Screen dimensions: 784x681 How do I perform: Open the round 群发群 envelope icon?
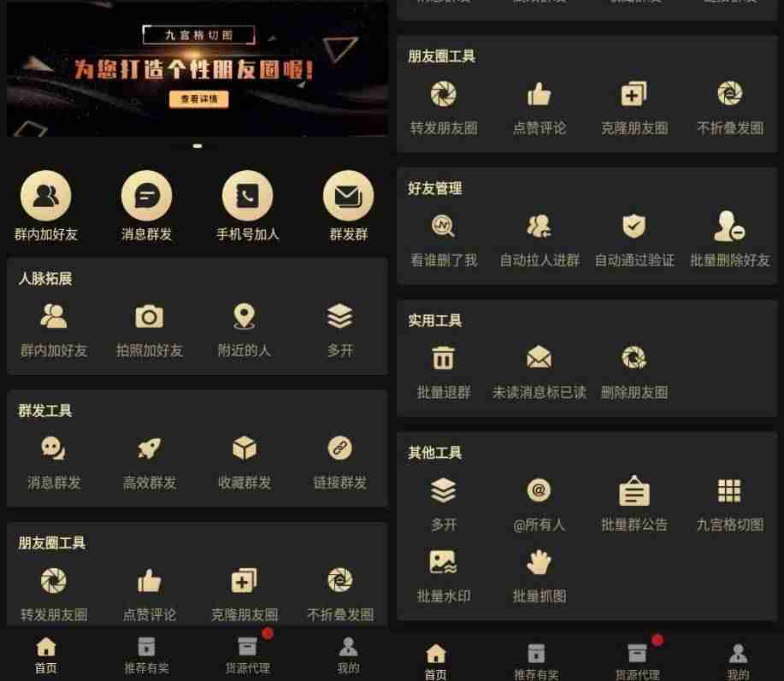pyautogui.click(x=349, y=196)
